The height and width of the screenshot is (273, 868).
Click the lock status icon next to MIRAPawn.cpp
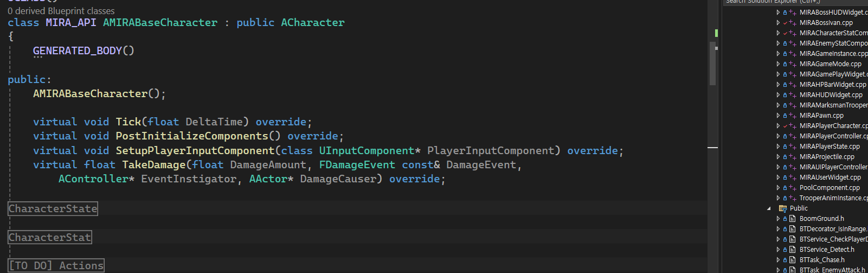coord(785,116)
